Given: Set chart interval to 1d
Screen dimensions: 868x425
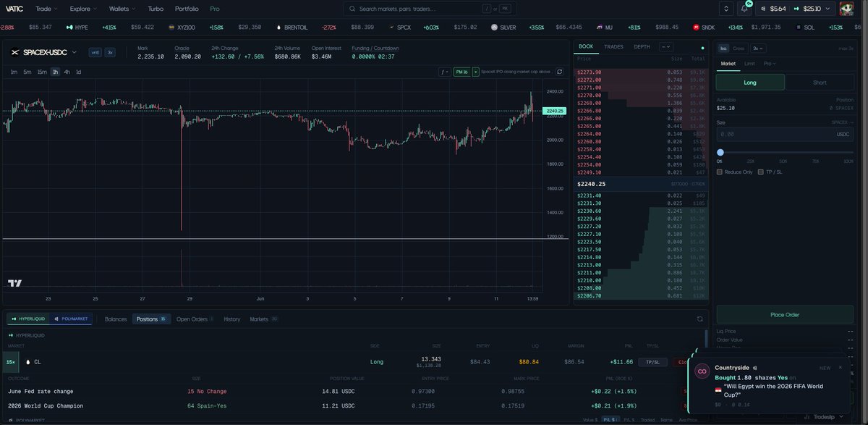Looking at the screenshot, I should (x=78, y=72).
